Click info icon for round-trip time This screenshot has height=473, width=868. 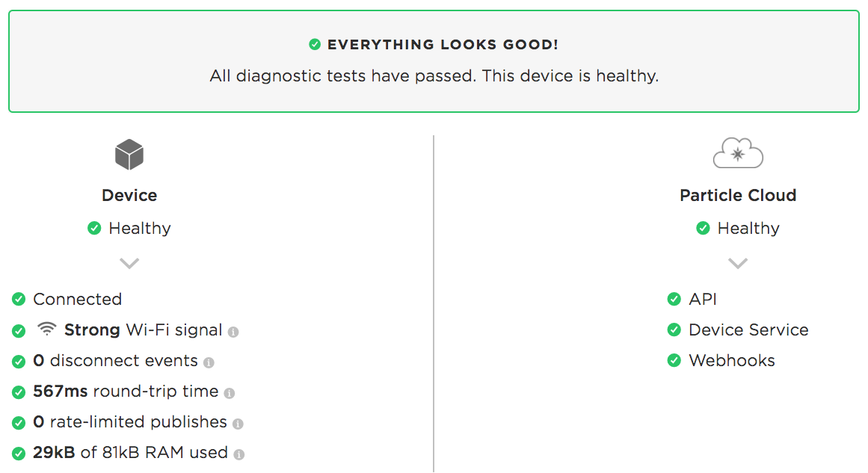(x=230, y=393)
